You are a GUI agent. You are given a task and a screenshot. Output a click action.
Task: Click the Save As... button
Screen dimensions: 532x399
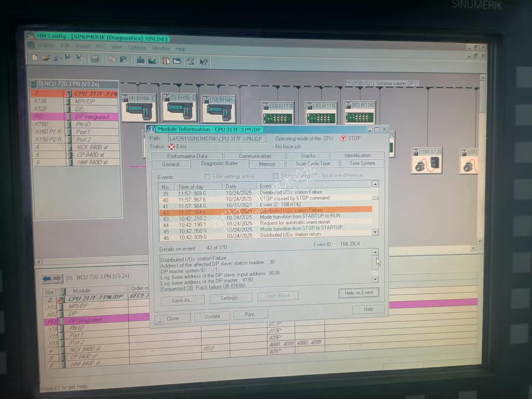click(182, 300)
